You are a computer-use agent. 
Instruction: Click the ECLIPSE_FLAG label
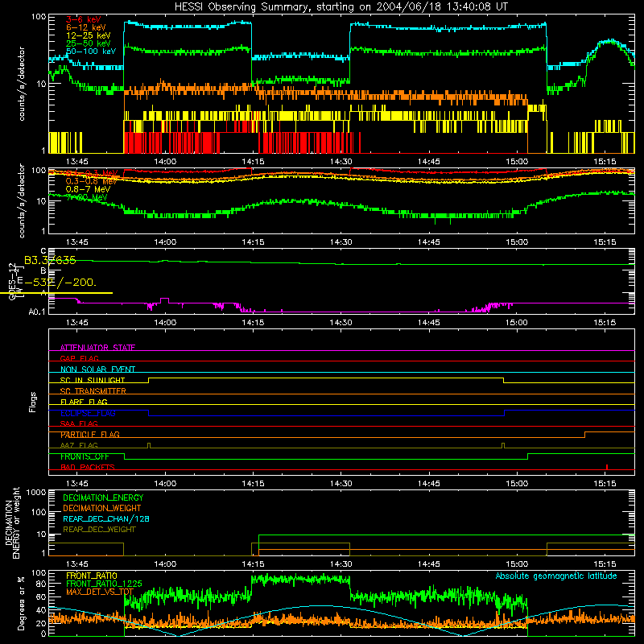pos(88,413)
